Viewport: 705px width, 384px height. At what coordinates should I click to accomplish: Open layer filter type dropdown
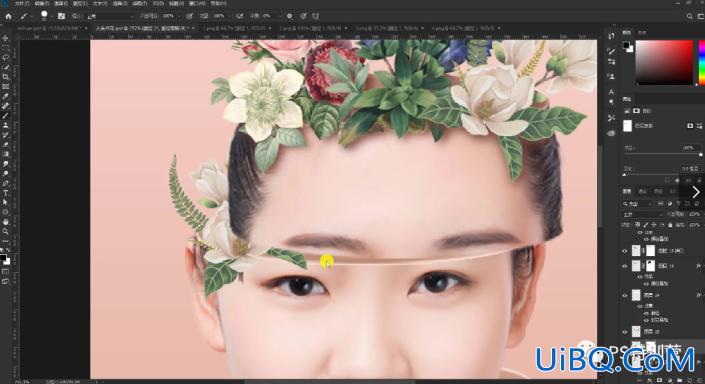coord(637,204)
